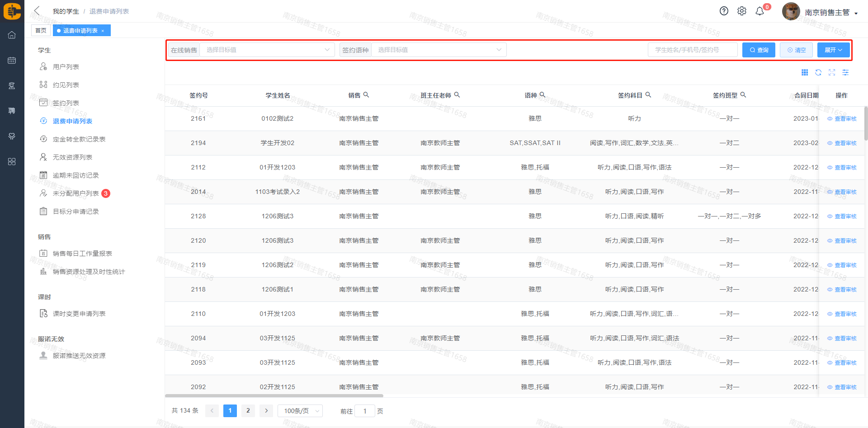
Task: Open settings via the gear icon
Action: tap(742, 11)
